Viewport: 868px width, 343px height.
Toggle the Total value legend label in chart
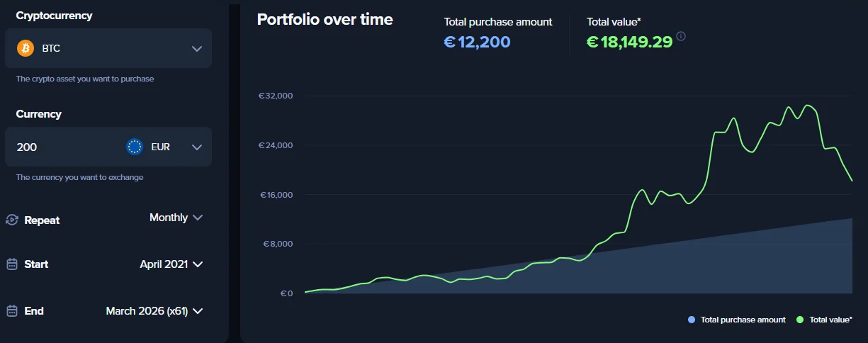830,320
